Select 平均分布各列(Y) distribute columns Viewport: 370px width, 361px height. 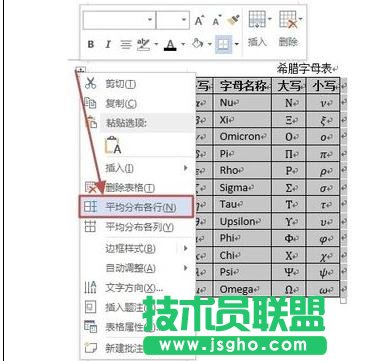(138, 228)
